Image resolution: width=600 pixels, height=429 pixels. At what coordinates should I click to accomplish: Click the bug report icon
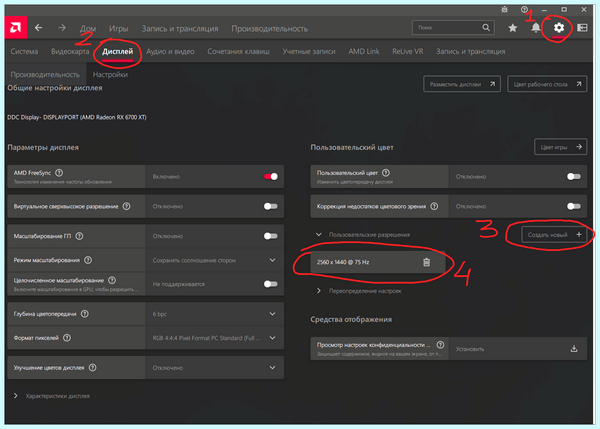[x=505, y=10]
